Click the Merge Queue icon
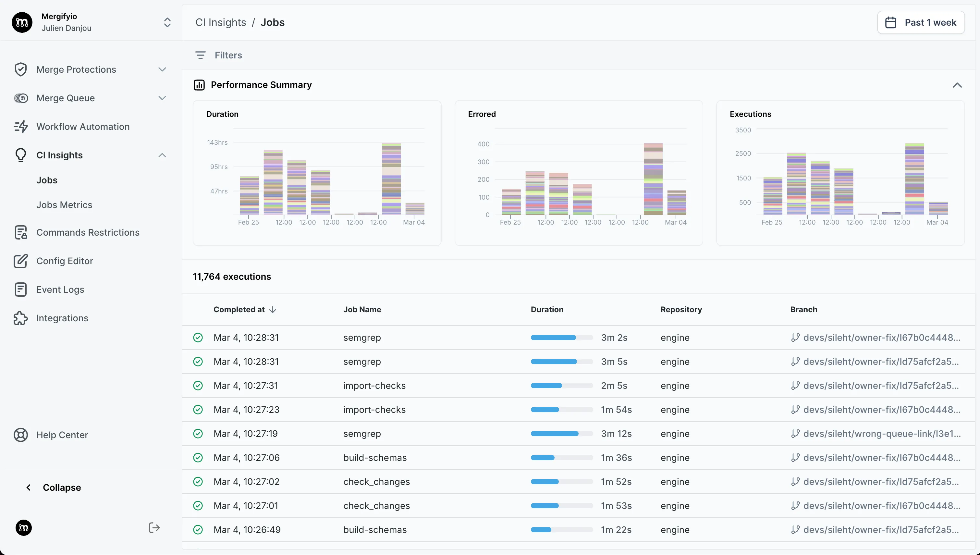 21,98
